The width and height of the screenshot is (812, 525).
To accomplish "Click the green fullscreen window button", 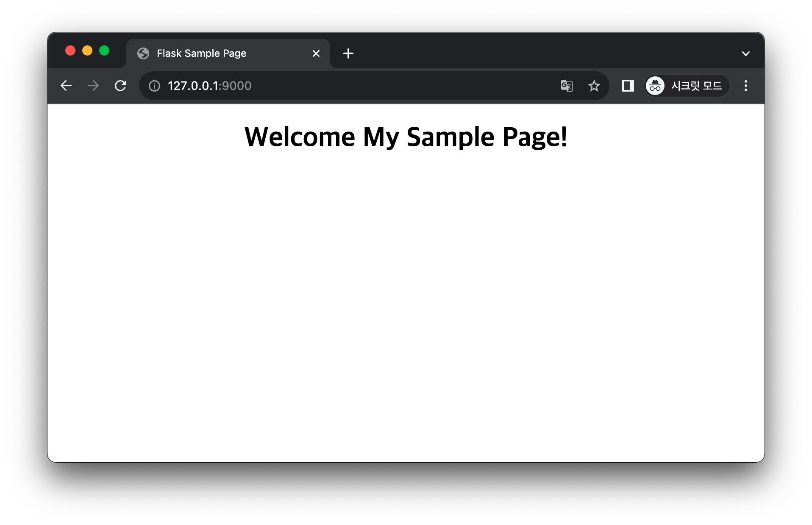I will pos(104,51).
